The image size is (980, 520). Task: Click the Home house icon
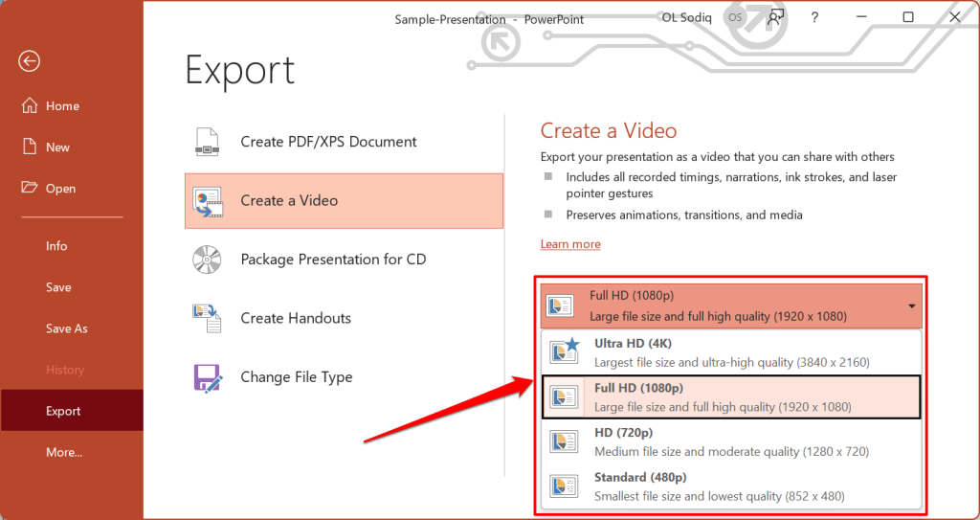coord(30,105)
